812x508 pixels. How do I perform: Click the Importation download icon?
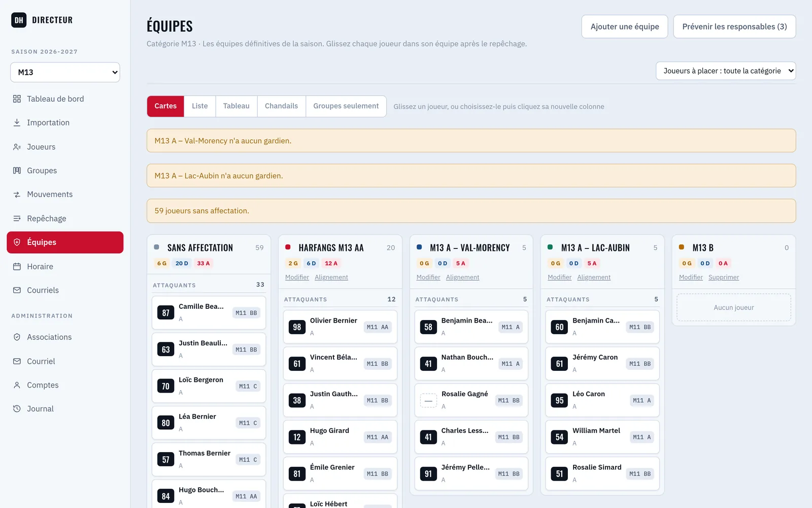(x=17, y=122)
